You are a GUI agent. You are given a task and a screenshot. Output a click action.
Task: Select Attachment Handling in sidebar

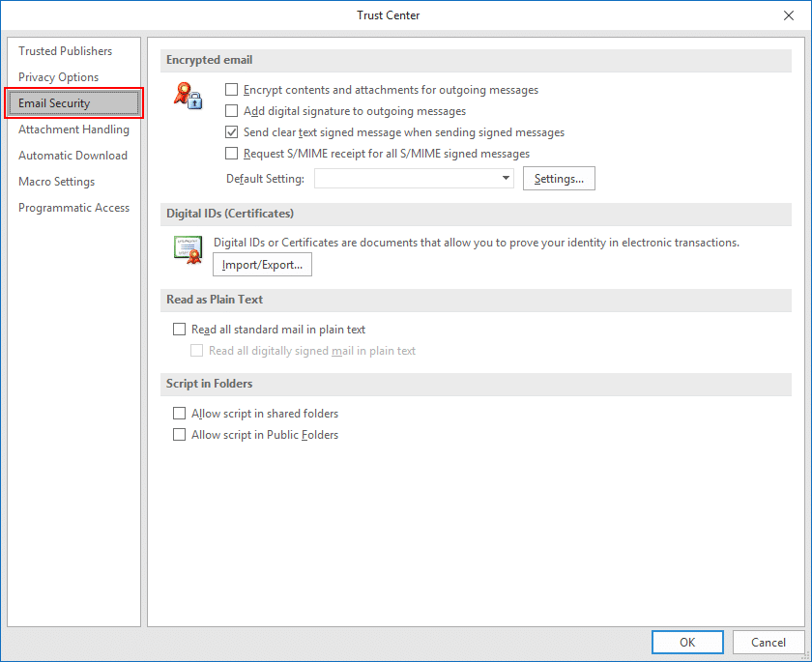[73, 130]
